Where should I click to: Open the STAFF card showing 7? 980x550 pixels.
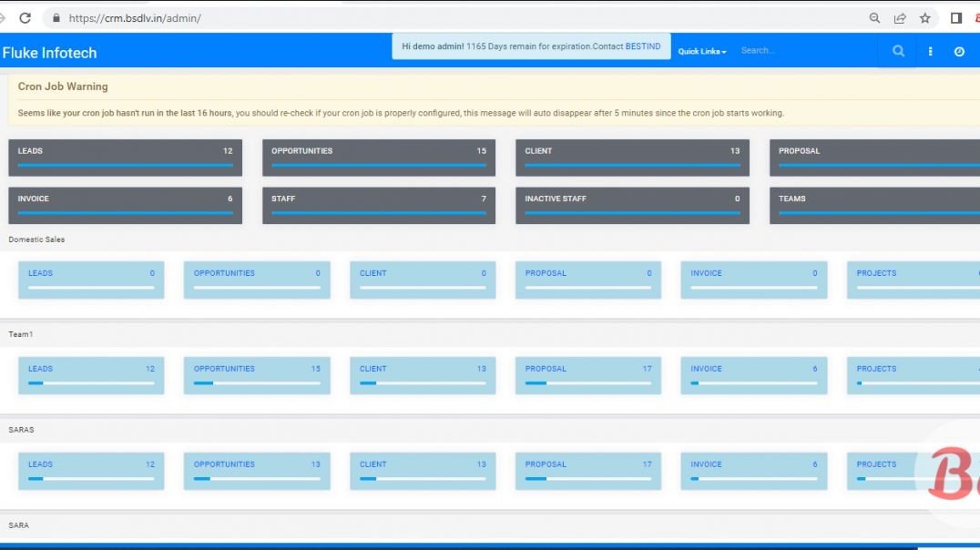coord(379,204)
